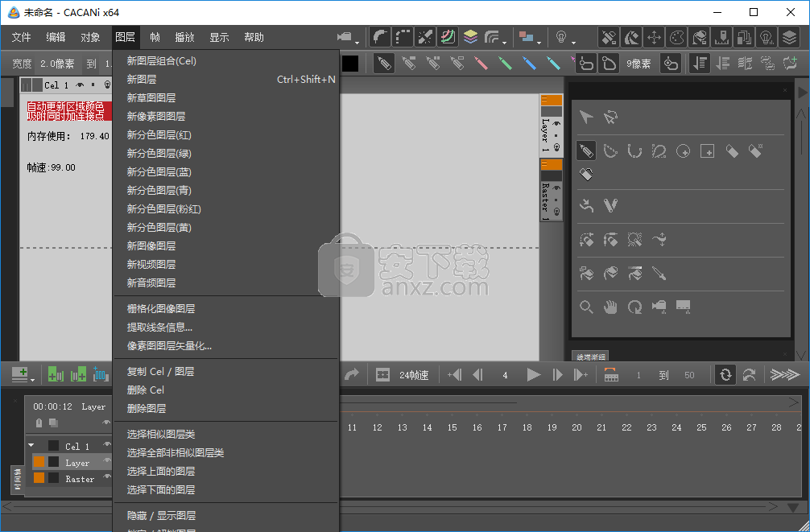Viewport: 810px width, 532px height.
Task: Click frame 20 on the timeline ruler
Action: click(x=577, y=427)
